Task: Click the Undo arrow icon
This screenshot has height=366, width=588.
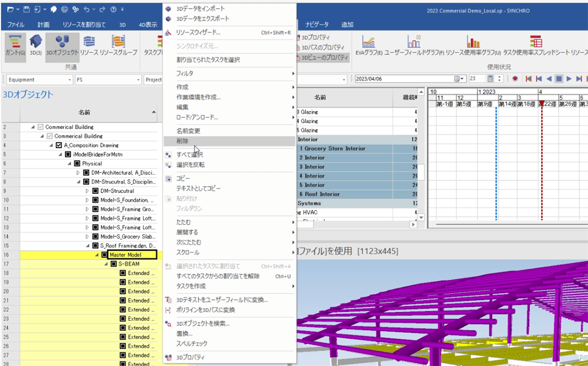Action: coord(87,9)
